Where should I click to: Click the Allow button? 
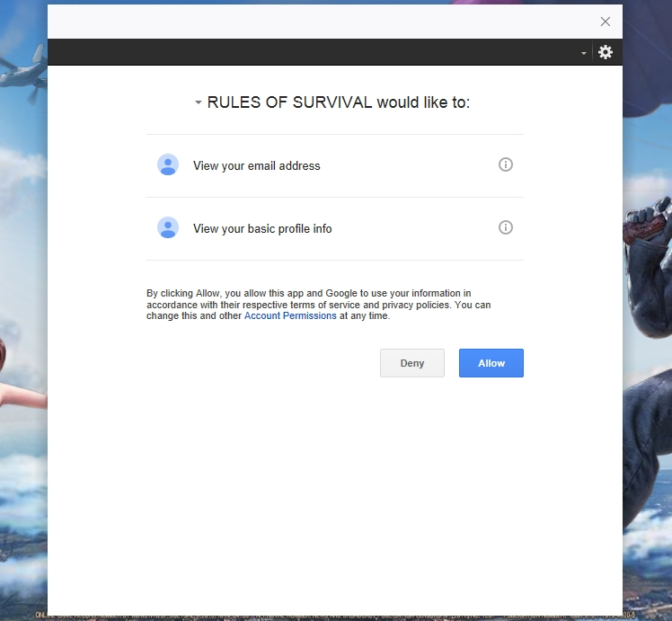pos(491,363)
